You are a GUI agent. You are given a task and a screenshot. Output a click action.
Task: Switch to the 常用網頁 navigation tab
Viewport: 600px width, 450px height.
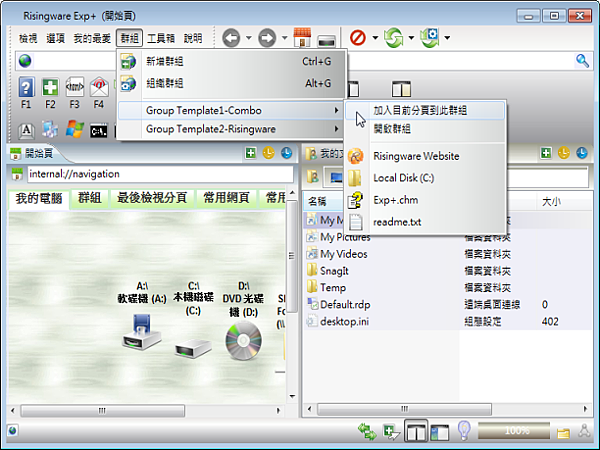tap(226, 198)
